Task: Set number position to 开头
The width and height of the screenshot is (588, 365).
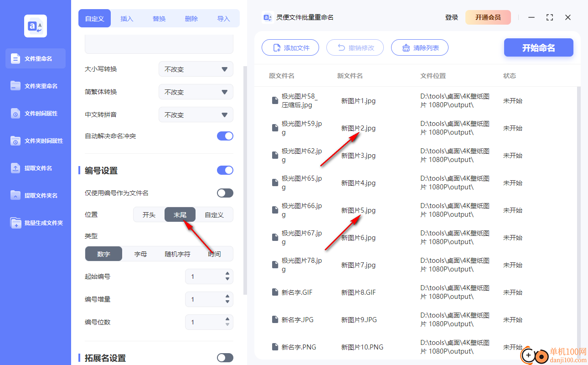Action: click(x=149, y=214)
